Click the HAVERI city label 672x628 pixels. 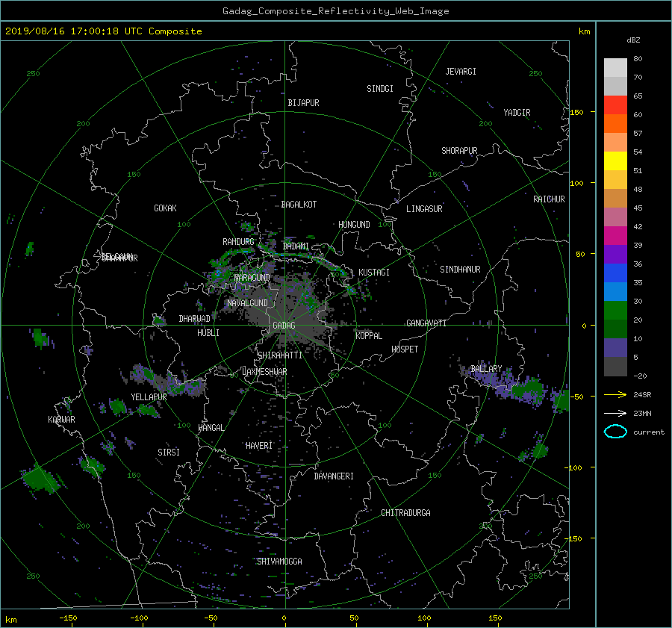259,446
